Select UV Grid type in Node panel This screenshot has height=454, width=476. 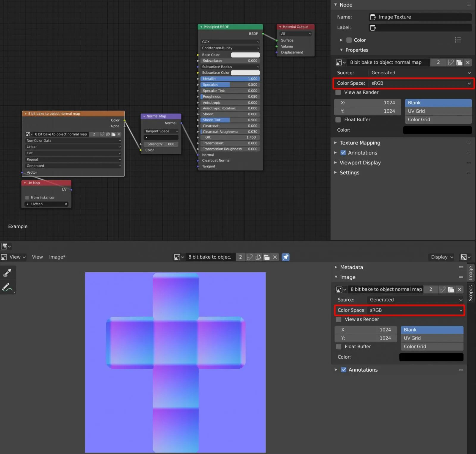pyautogui.click(x=438, y=111)
